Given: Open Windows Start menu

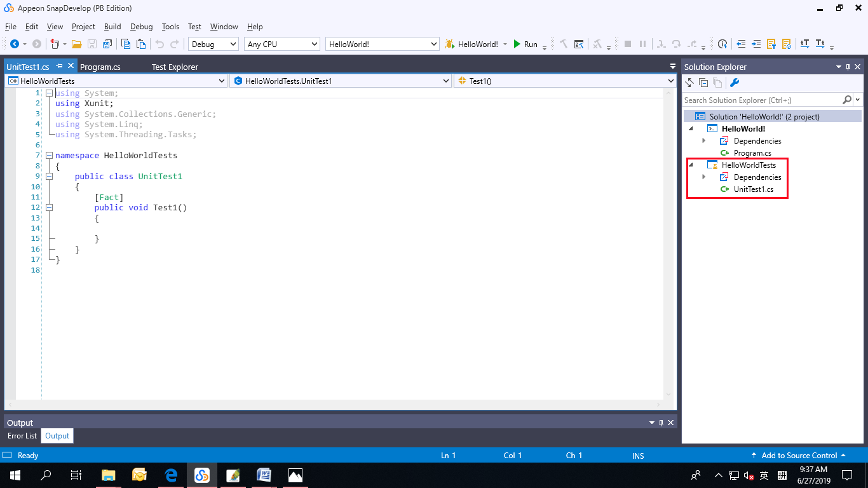Looking at the screenshot, I should click(15, 475).
